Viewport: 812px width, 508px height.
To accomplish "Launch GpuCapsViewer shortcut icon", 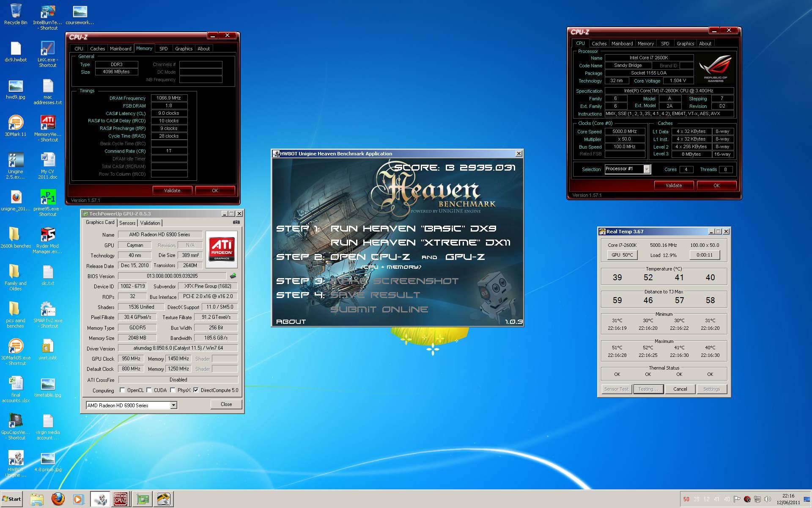I will pyautogui.click(x=16, y=427).
